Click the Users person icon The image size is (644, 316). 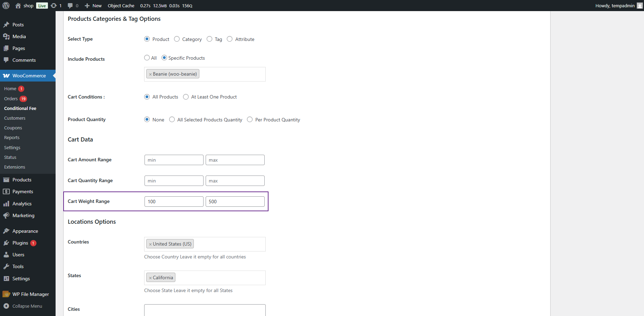(6, 255)
